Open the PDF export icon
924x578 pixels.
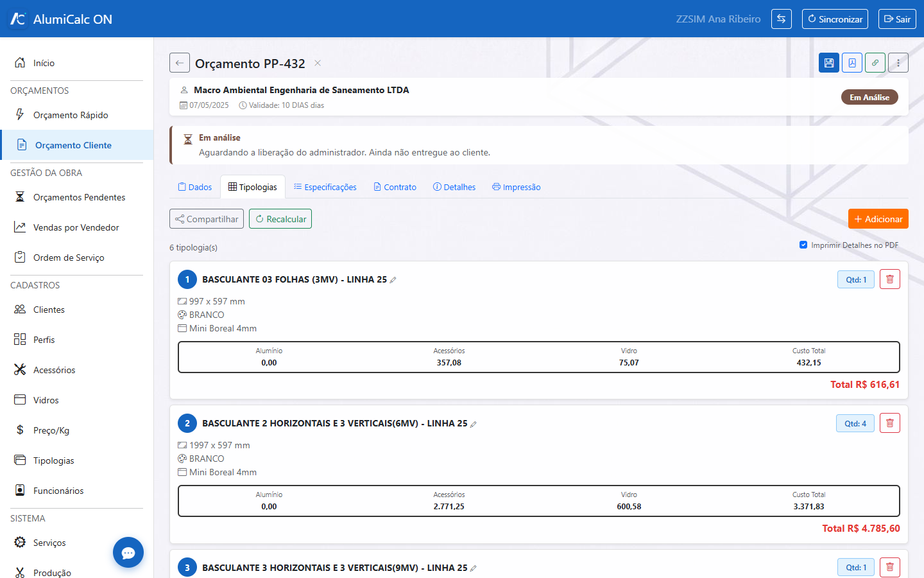point(852,63)
